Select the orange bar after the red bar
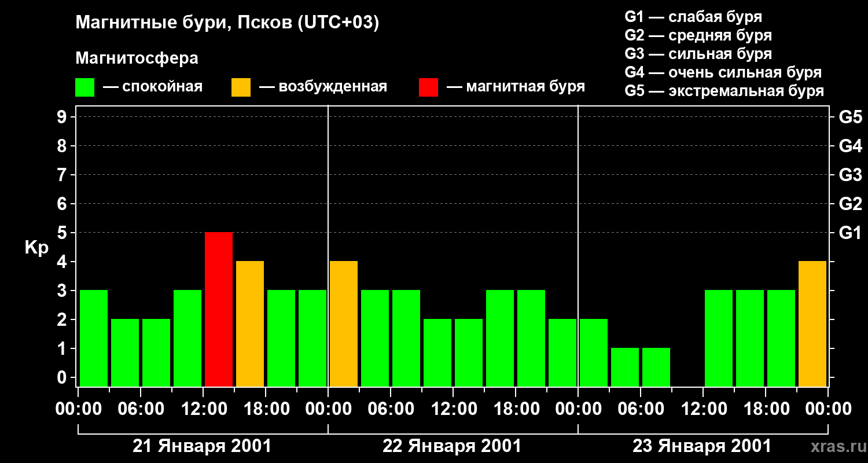This screenshot has width=868, height=463. (250, 324)
